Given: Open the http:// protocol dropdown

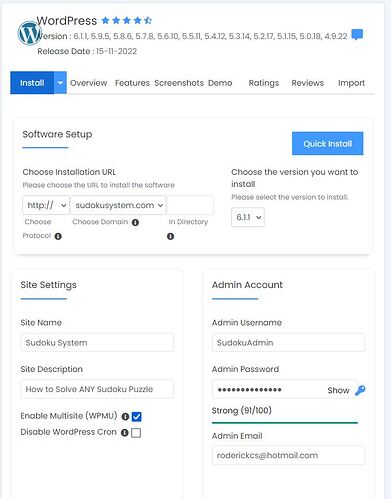Looking at the screenshot, I should pos(46,205).
